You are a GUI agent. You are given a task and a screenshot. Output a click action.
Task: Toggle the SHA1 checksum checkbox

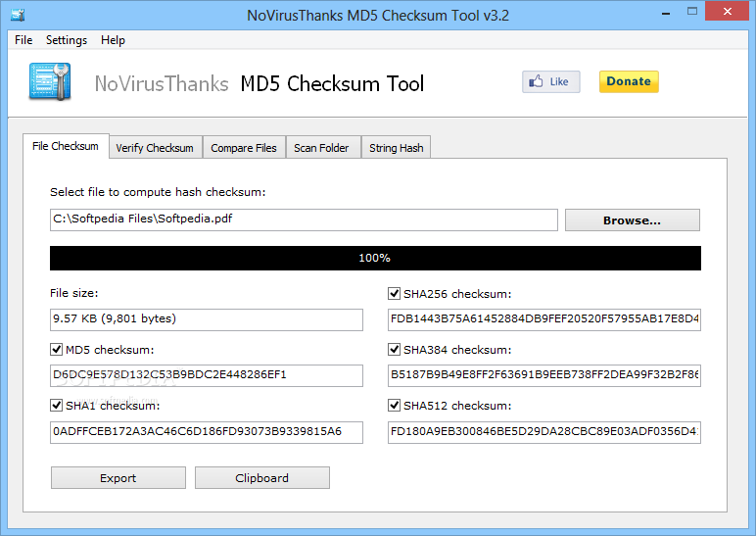[57, 406]
